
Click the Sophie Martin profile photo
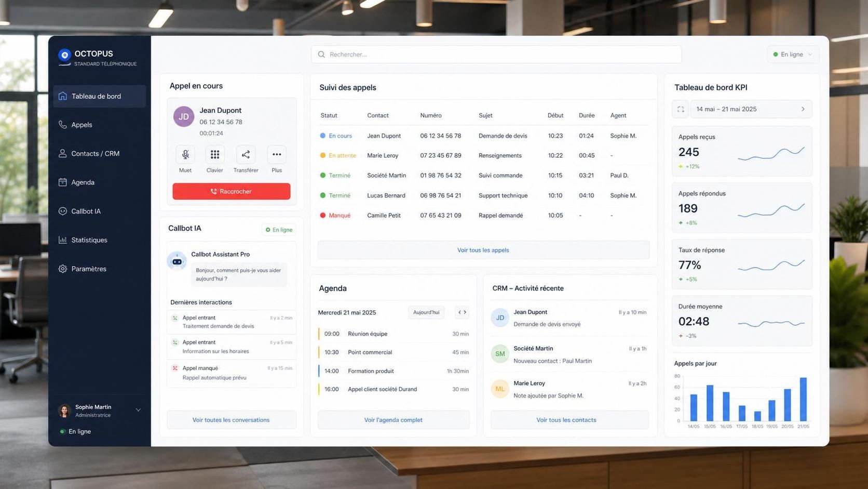point(64,411)
